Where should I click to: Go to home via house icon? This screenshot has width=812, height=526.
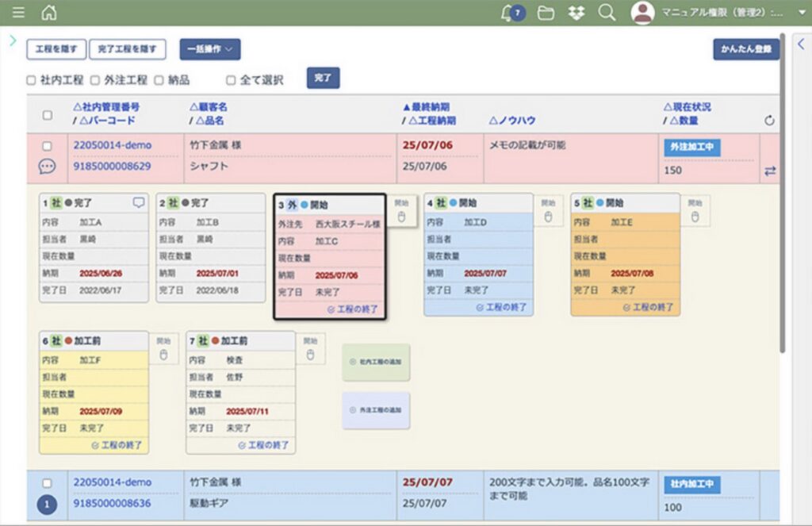[x=49, y=13]
